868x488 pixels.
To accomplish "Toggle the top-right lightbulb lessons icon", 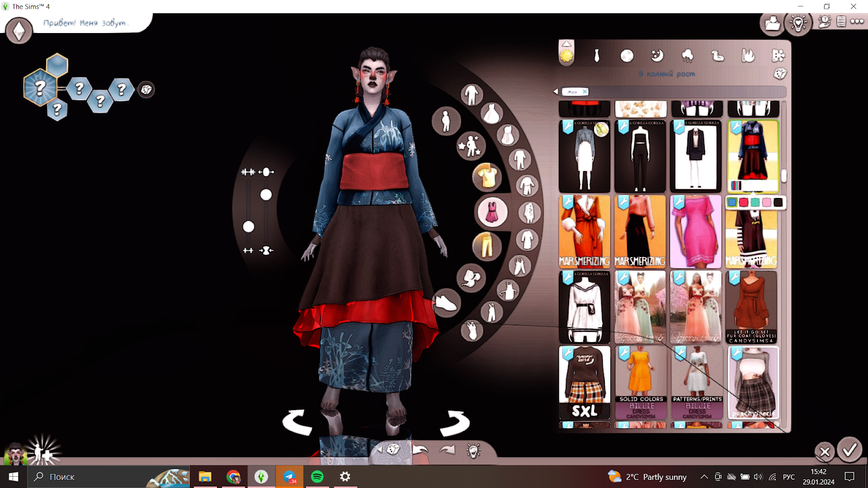I will coord(799,23).
